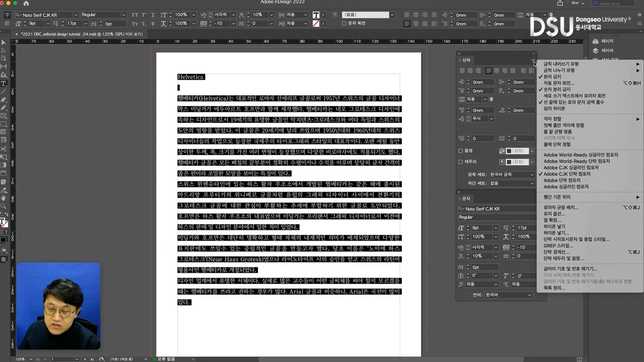644x362 pixels.
Task: Apply Subscript in the control bar
Action: click(143, 24)
